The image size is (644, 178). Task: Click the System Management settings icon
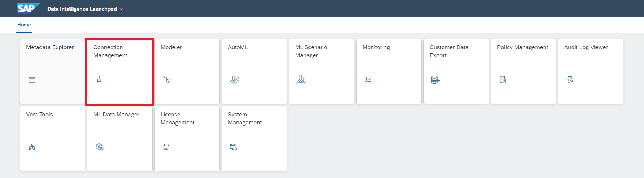pyautogui.click(x=233, y=147)
